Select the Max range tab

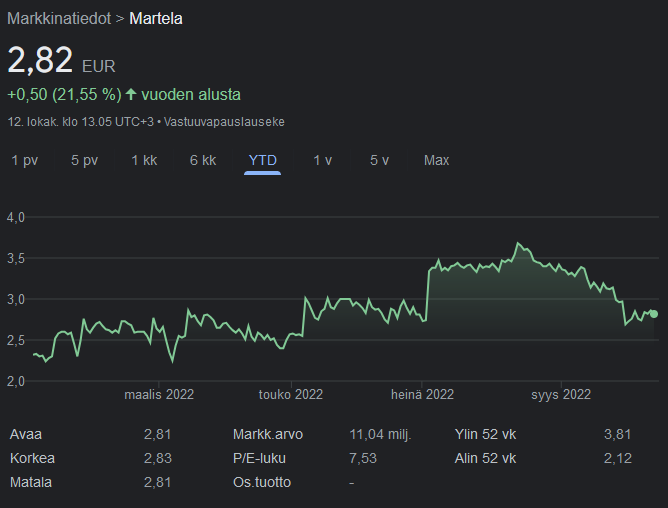(x=436, y=160)
